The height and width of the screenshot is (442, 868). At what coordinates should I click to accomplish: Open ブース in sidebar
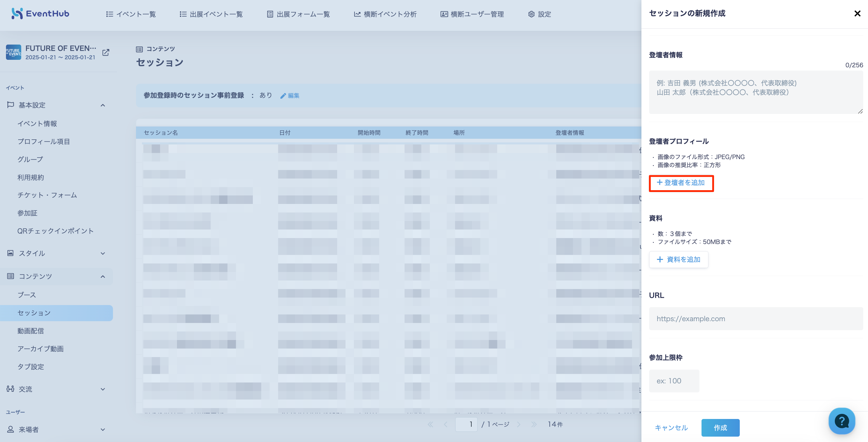tap(27, 295)
